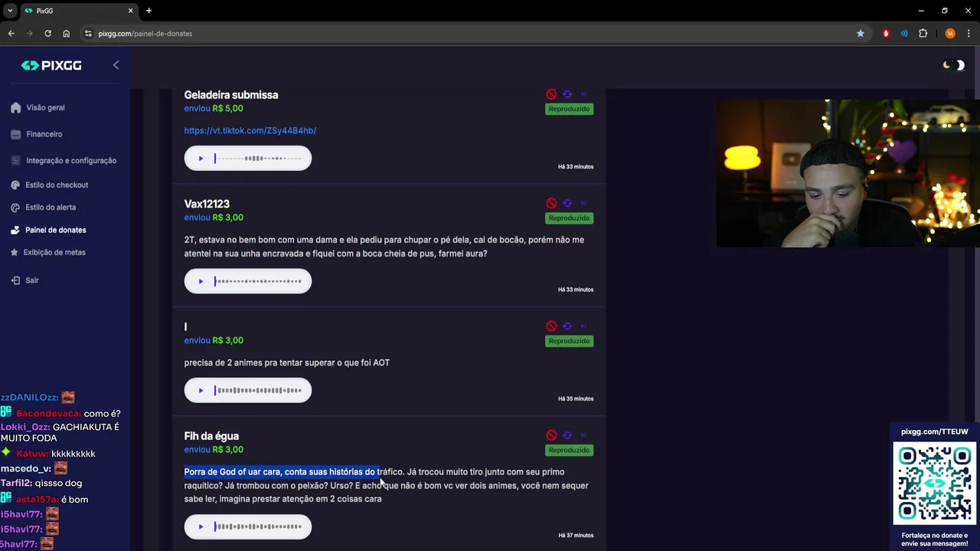Open the orange M profile avatar
The width and height of the screenshot is (980, 551).
[950, 34]
